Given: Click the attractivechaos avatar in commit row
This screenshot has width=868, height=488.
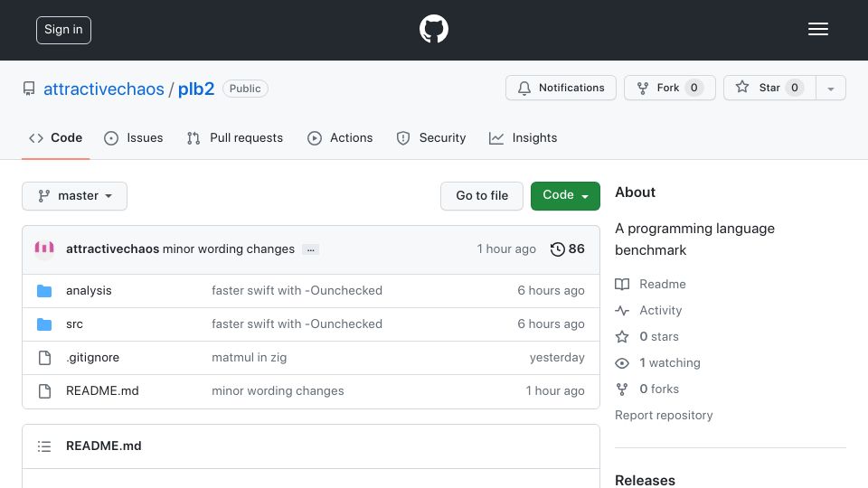Looking at the screenshot, I should pyautogui.click(x=44, y=249).
